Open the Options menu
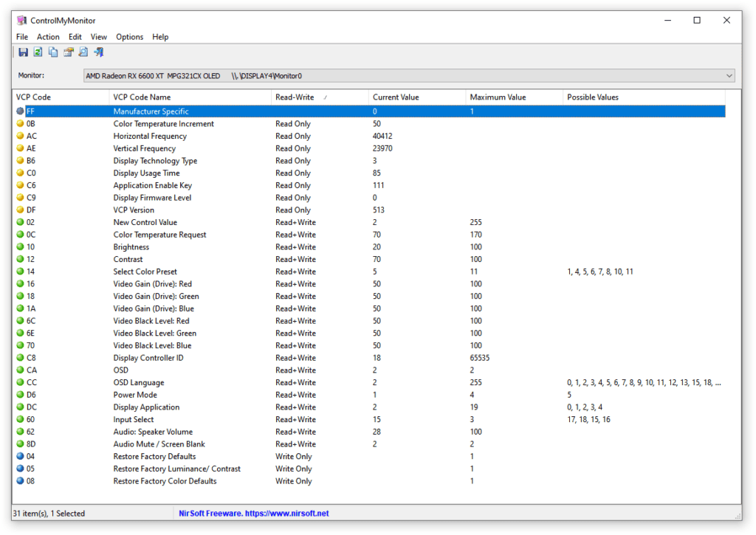 129,37
